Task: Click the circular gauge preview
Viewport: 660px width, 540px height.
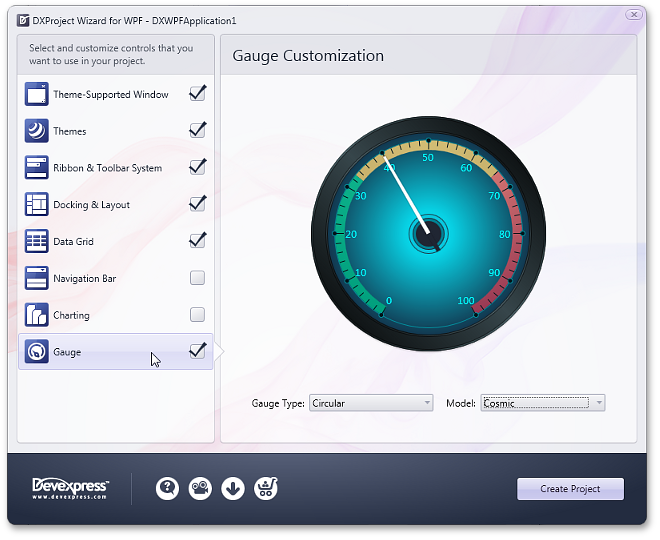Action: coord(428,233)
